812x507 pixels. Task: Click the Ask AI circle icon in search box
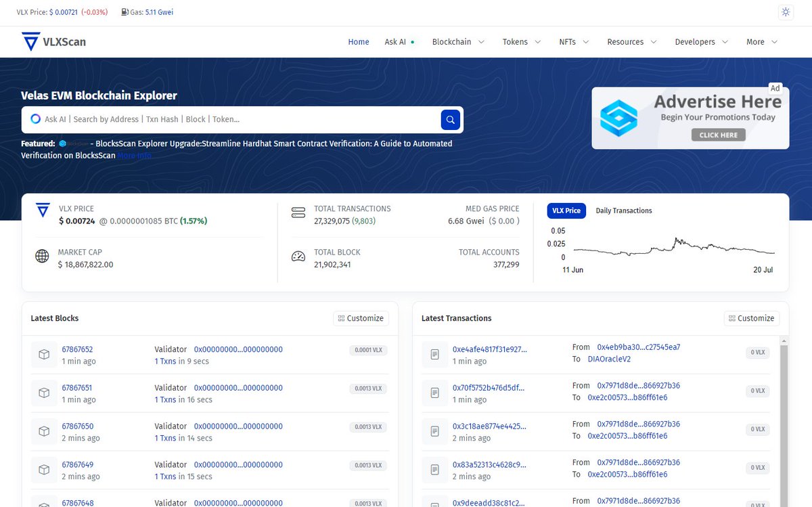36,119
